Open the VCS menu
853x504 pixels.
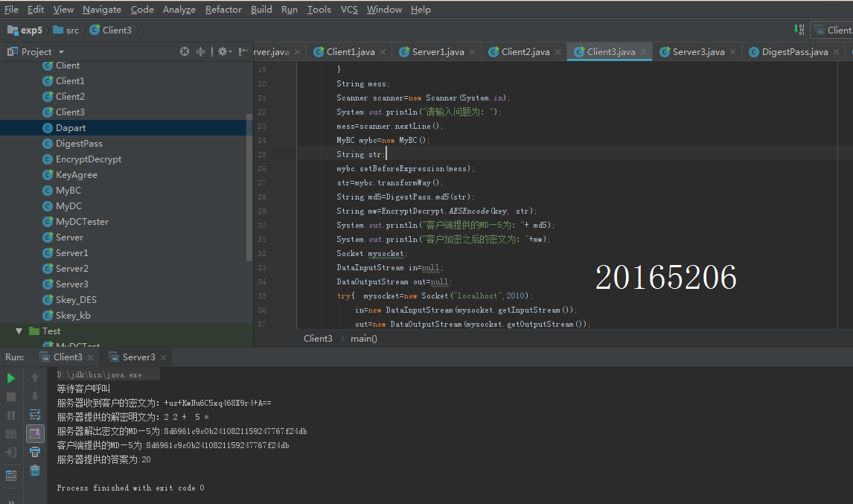[349, 9]
